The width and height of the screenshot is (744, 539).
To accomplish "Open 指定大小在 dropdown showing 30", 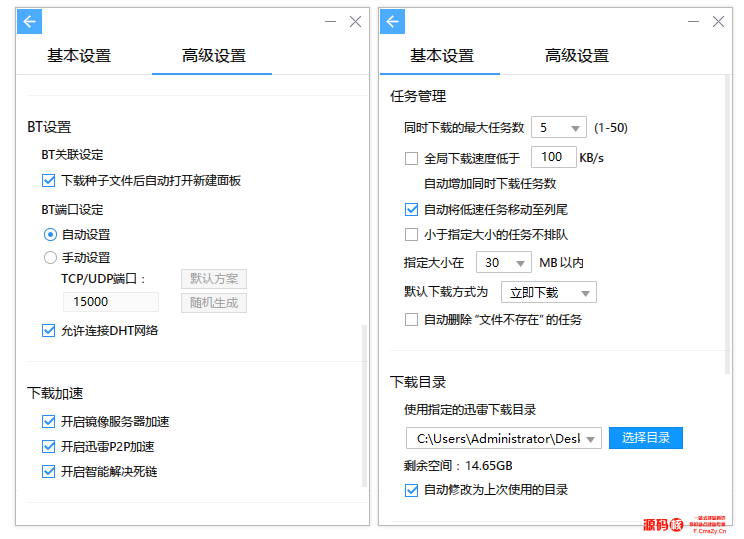I will (504, 262).
